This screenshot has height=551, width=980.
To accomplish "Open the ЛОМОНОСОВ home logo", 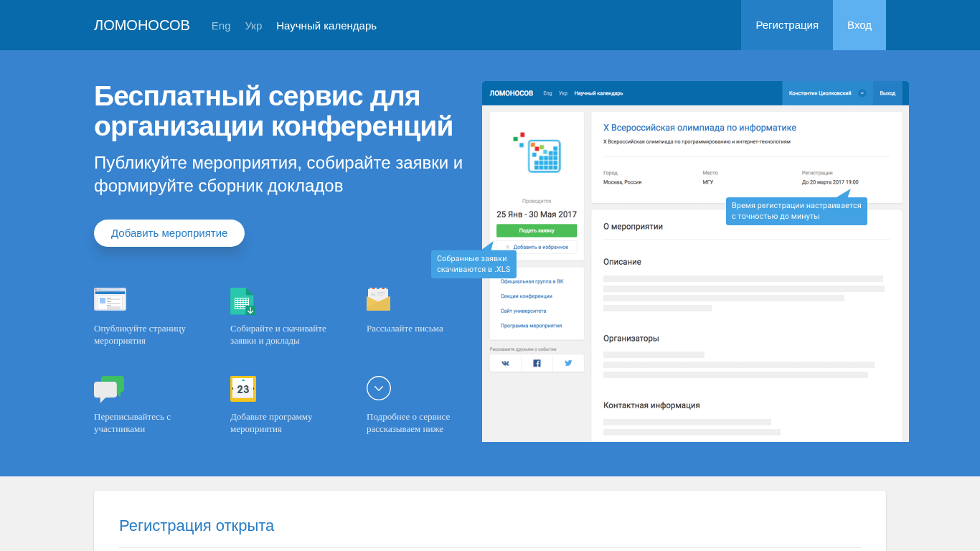I will [x=142, y=25].
